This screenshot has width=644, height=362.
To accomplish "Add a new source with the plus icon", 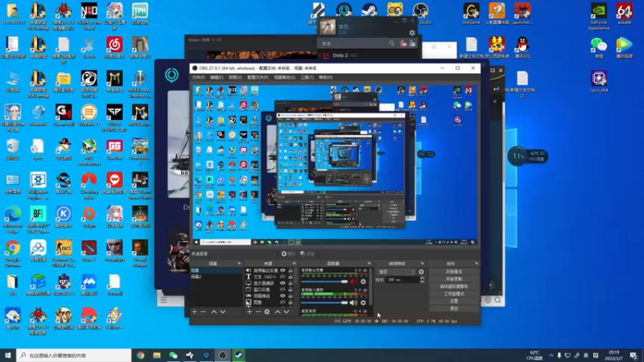I will tap(250, 312).
